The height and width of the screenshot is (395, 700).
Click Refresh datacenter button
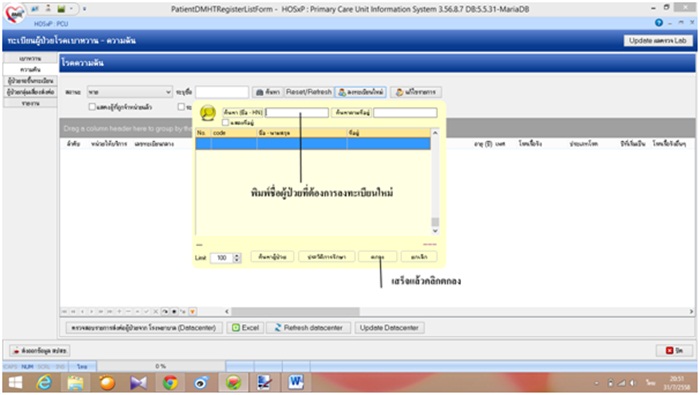coord(308,328)
